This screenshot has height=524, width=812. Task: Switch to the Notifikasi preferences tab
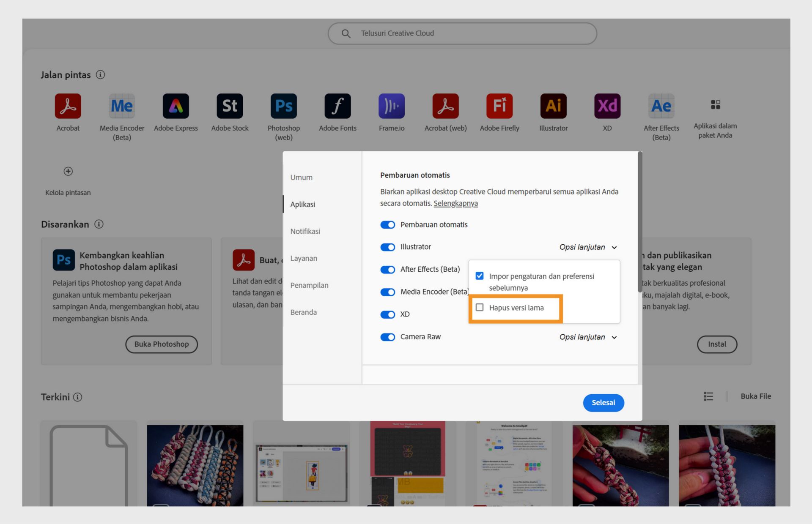[305, 231]
